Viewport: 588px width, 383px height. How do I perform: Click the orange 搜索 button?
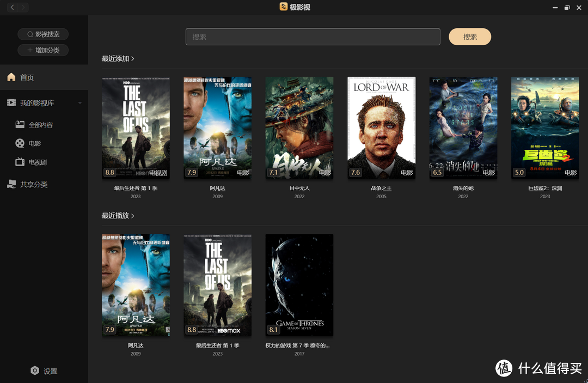click(470, 37)
